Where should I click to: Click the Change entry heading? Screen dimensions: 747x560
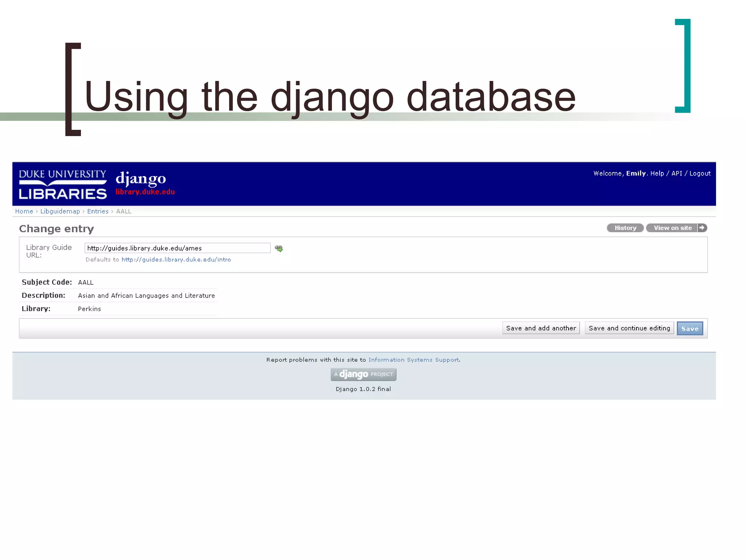(57, 229)
